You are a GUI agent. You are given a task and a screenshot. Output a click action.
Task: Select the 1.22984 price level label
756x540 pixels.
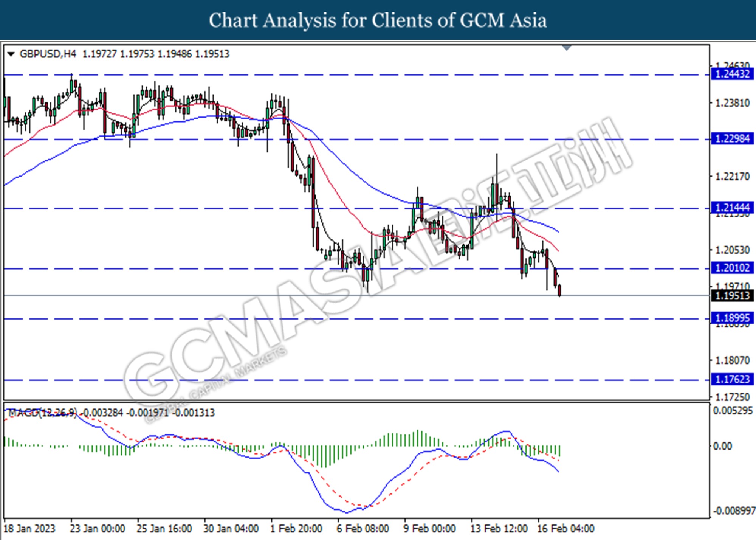733,139
